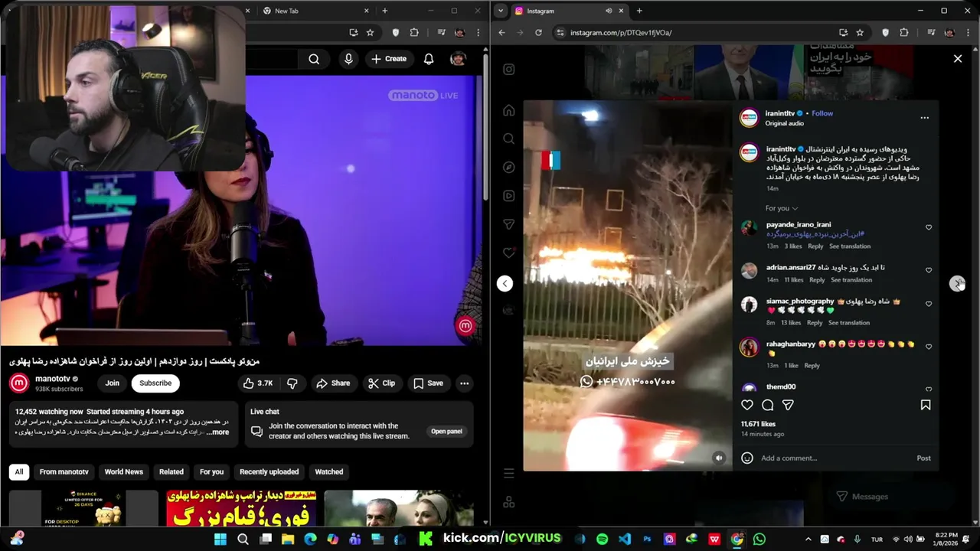The height and width of the screenshot is (551, 980).
Task: Open Instagram direct messages sidebar icon
Action: click(x=508, y=224)
